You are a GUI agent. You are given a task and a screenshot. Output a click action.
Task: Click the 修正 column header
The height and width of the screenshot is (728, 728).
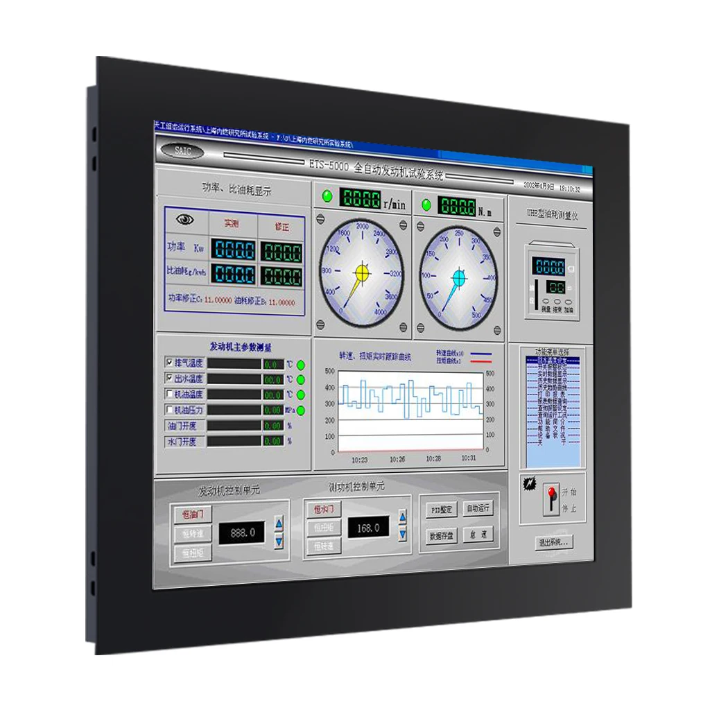(x=281, y=227)
